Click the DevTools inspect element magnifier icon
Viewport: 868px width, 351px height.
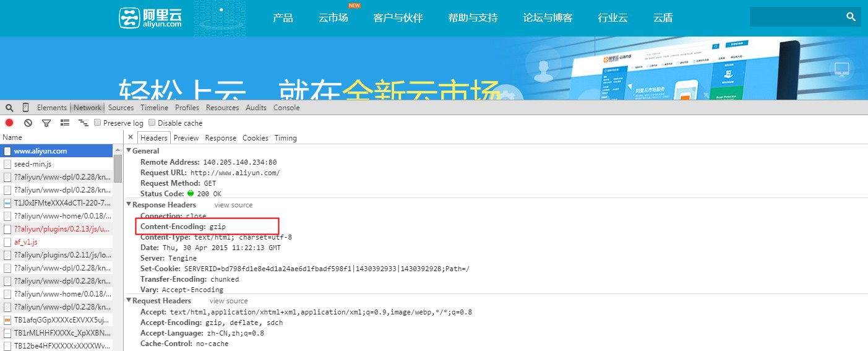coord(9,108)
